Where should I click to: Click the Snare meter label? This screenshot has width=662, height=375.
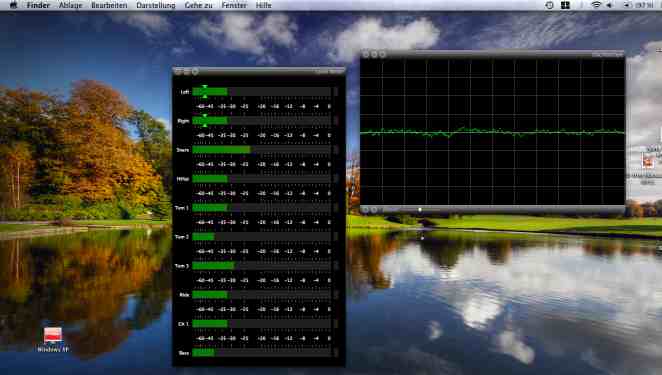pyautogui.click(x=182, y=150)
